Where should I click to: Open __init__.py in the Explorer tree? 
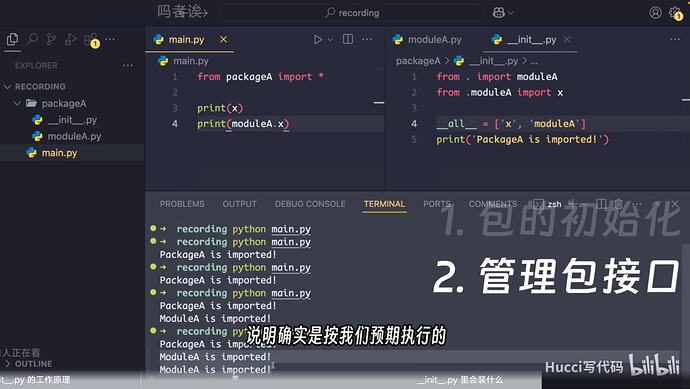point(72,120)
